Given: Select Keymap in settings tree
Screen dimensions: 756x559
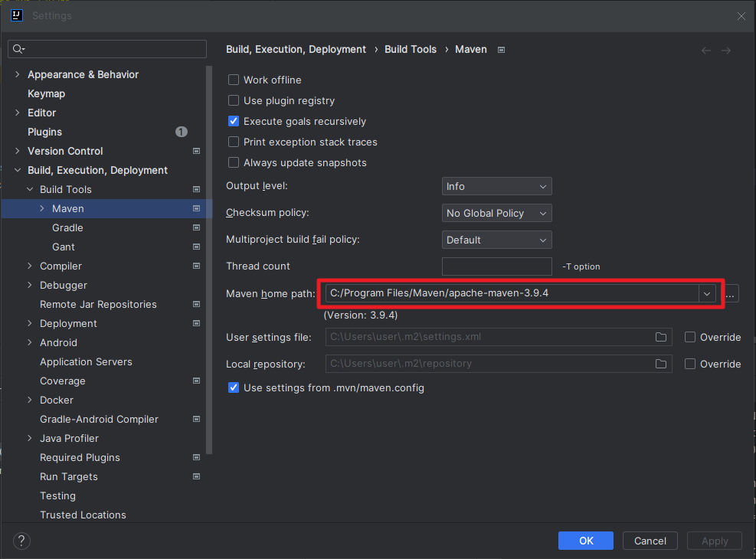Looking at the screenshot, I should [46, 93].
